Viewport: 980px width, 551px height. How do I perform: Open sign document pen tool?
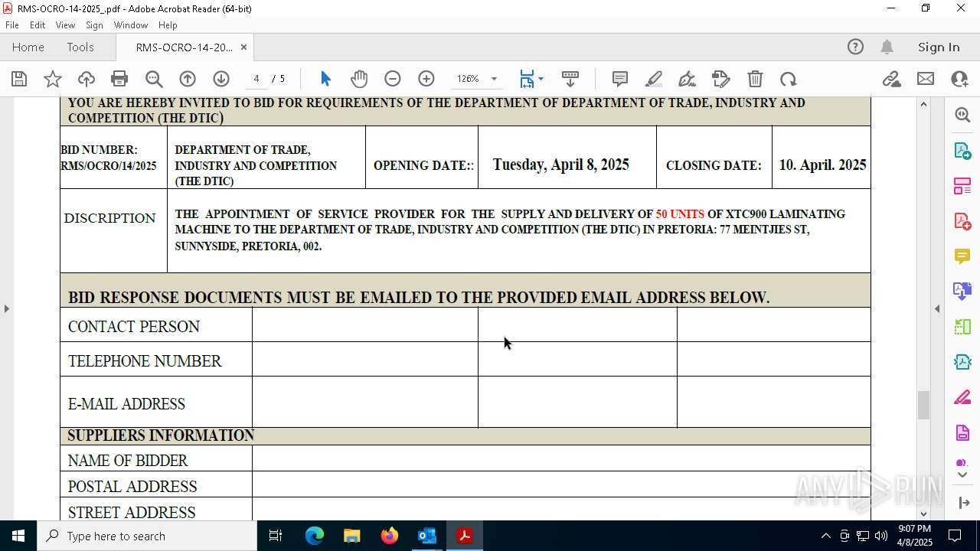688,79
